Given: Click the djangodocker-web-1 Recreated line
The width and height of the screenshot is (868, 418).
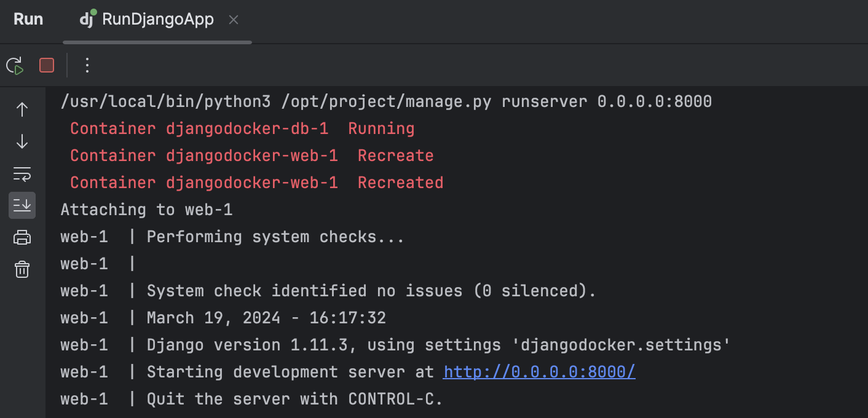Looking at the screenshot, I should pos(256,183).
